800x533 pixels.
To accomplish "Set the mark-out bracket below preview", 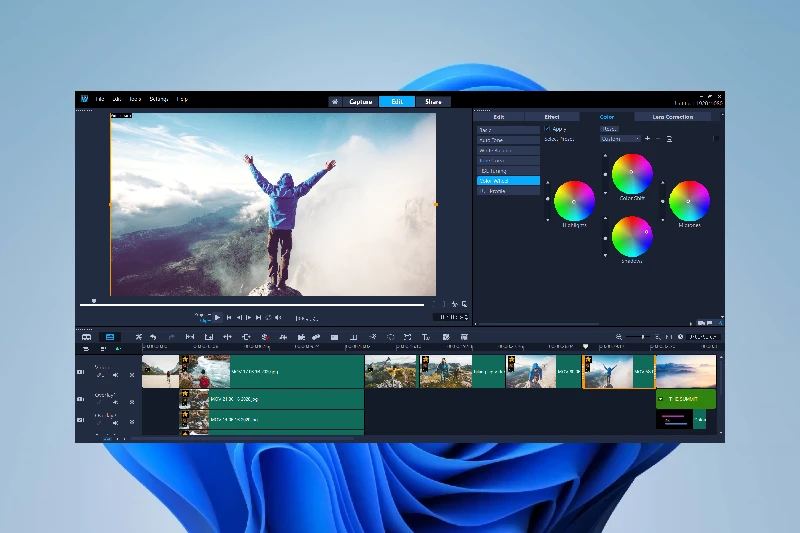I will click(443, 304).
